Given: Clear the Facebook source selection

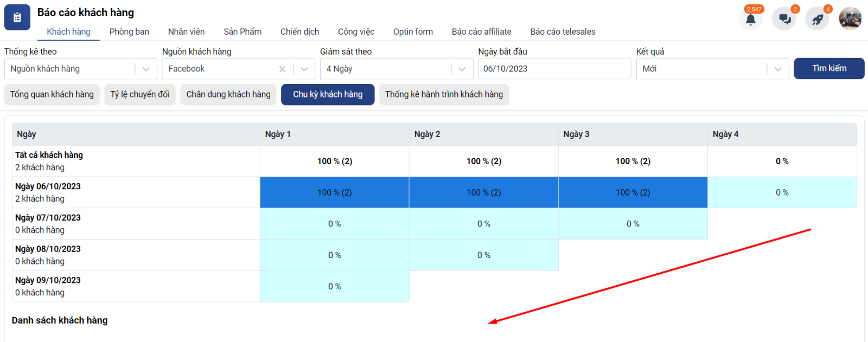Looking at the screenshot, I should (x=282, y=69).
